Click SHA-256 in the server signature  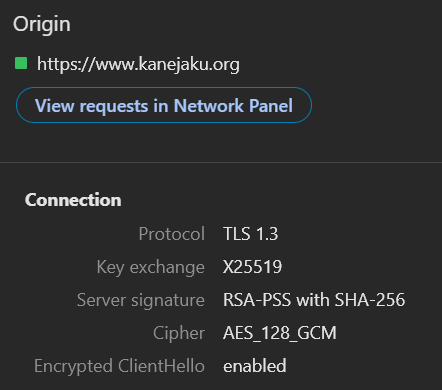(370, 299)
